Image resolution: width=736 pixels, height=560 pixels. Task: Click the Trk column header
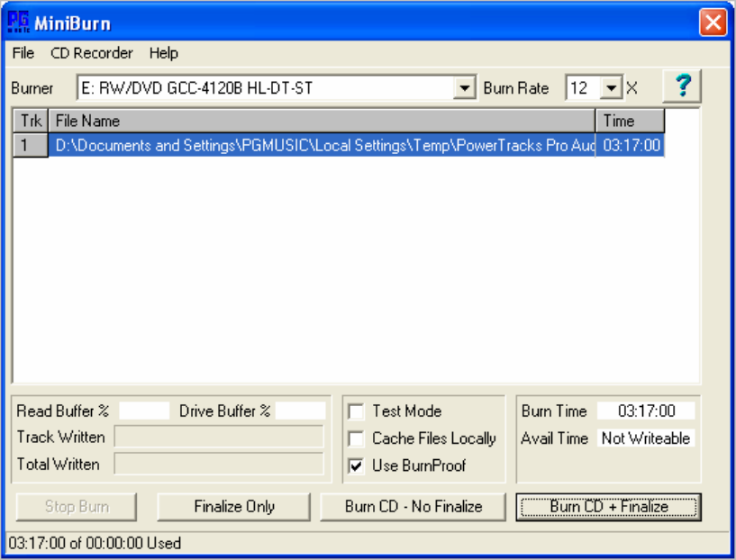31,121
